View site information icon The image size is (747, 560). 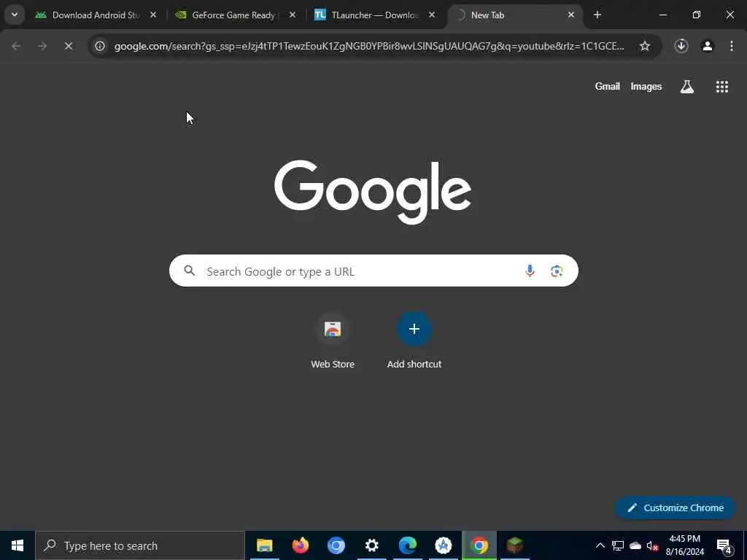(x=99, y=46)
